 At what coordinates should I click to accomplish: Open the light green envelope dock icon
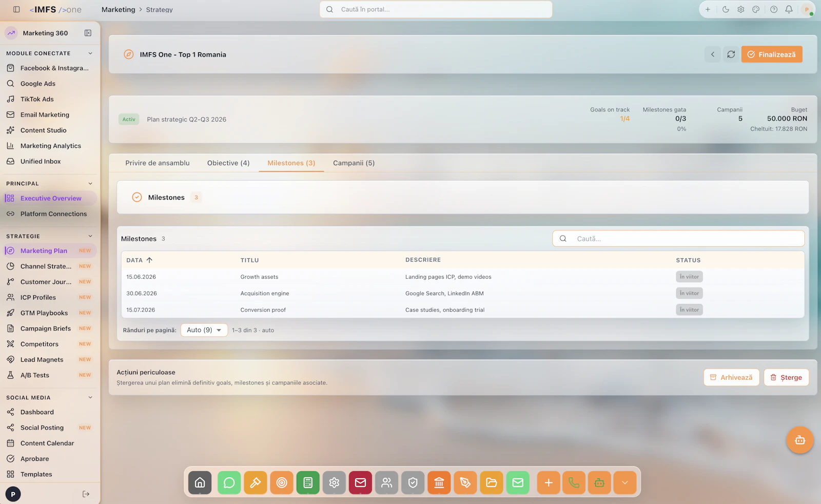click(x=518, y=482)
